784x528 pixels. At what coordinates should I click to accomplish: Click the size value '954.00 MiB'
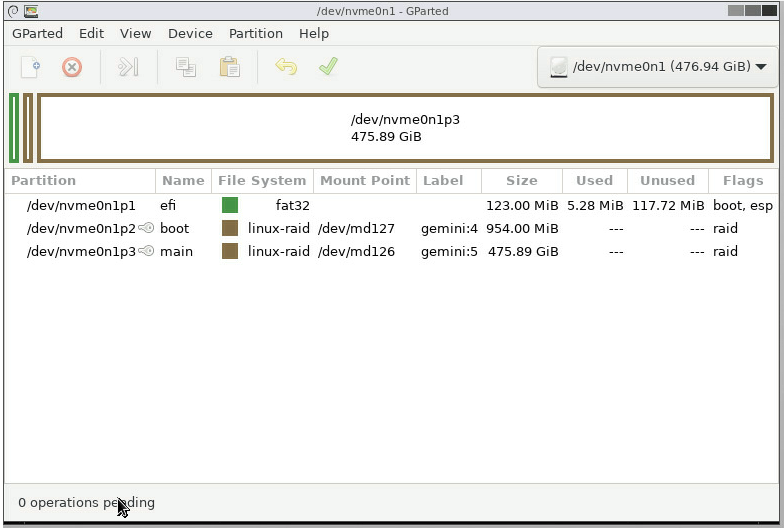(522, 228)
